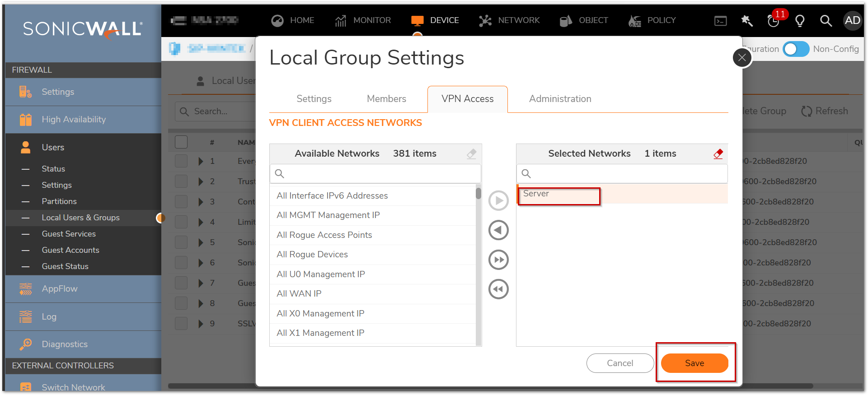This screenshot has width=868, height=395.
Task: Open the lightbulb tips icon
Action: click(800, 20)
